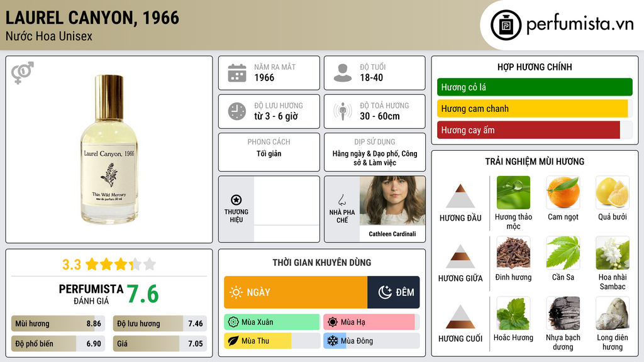Click the Hương cuối pyramid icon
644x362 pixels.
coord(460,317)
